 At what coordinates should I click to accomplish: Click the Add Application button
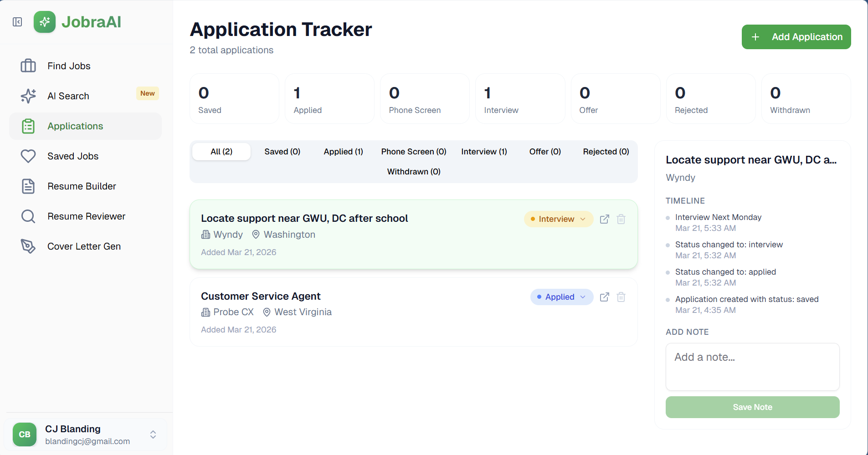coord(796,37)
